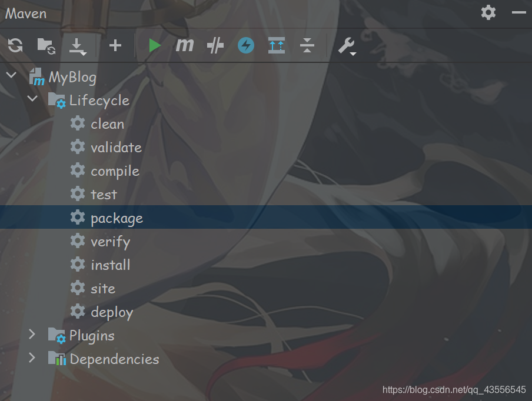This screenshot has height=401, width=532.
Task: Show dependencies diagram icon
Action: pos(277,45)
